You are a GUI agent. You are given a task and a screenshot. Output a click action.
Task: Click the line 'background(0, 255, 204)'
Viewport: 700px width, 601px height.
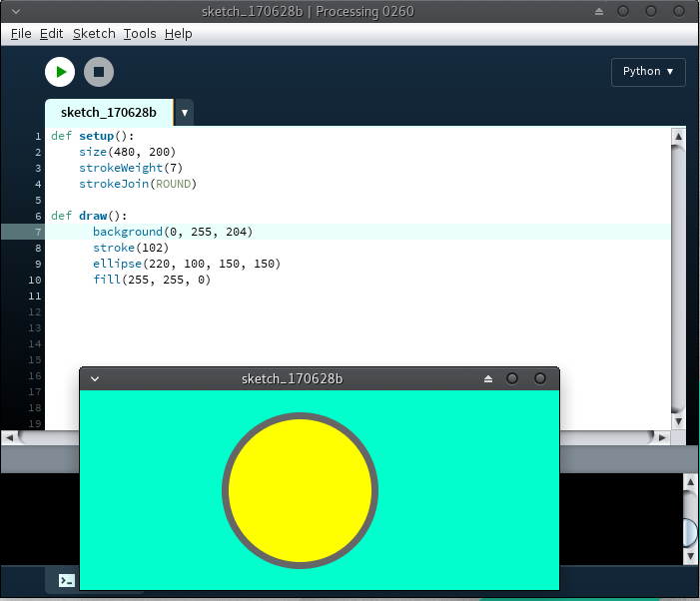[x=173, y=232]
